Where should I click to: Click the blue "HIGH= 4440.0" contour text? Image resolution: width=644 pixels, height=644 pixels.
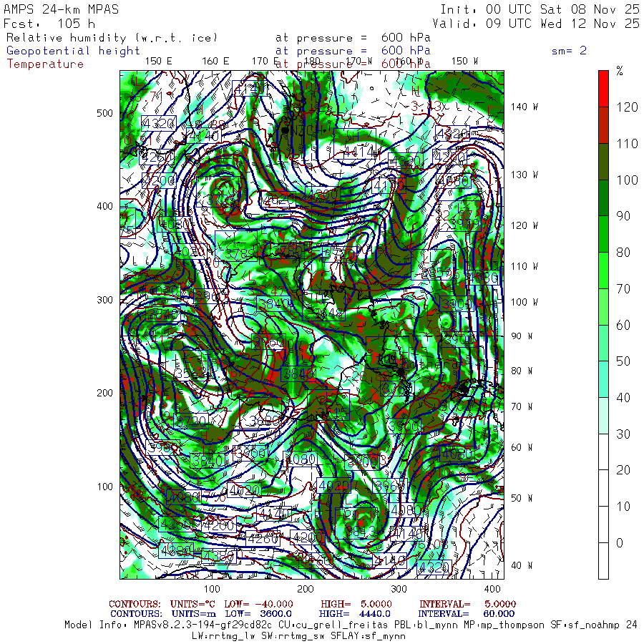click(354, 614)
